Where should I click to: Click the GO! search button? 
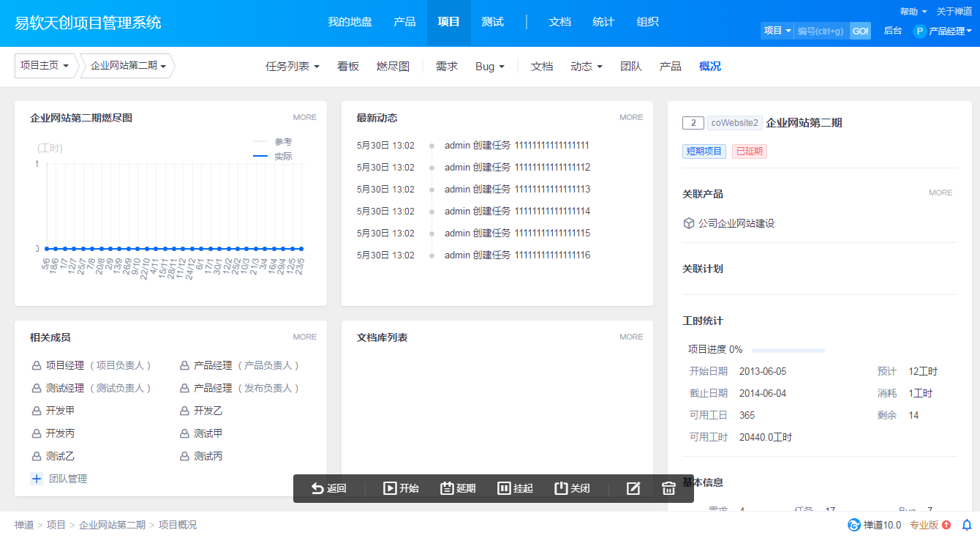[x=860, y=31]
